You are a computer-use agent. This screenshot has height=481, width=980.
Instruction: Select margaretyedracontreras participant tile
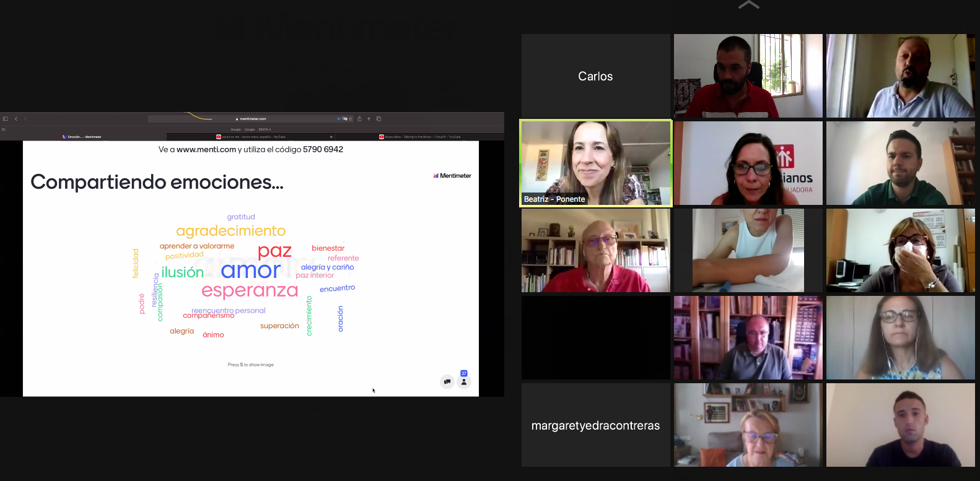595,425
